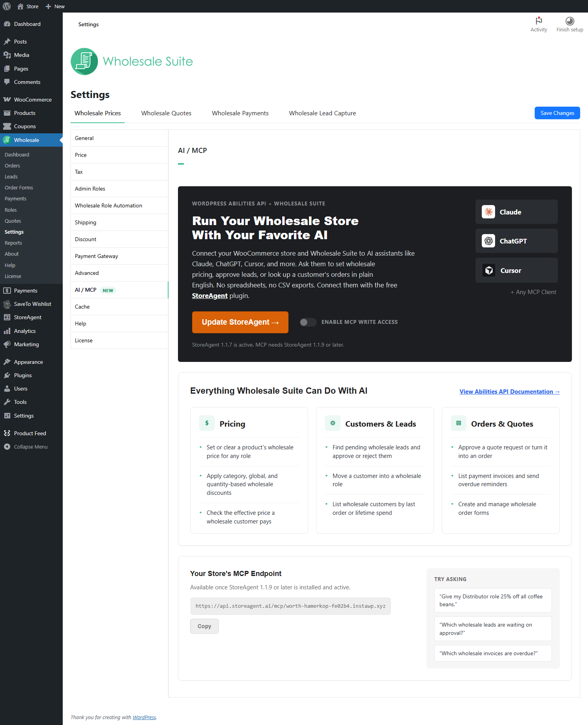Click 'Which wholesale leads are waiting' prompt
588x725 pixels.
[x=493, y=629]
